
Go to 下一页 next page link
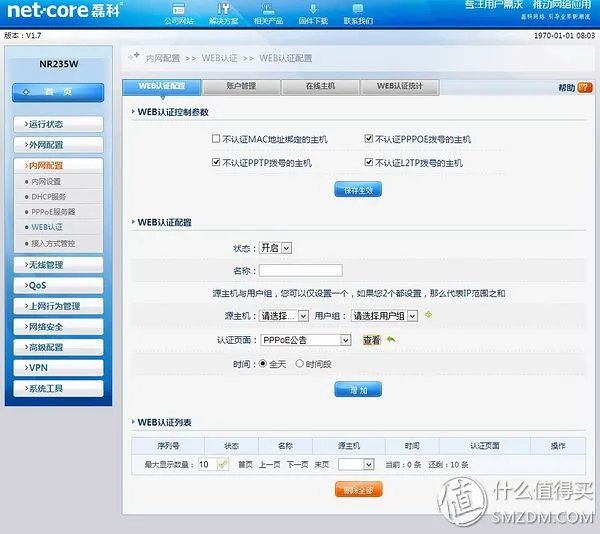pos(297,464)
